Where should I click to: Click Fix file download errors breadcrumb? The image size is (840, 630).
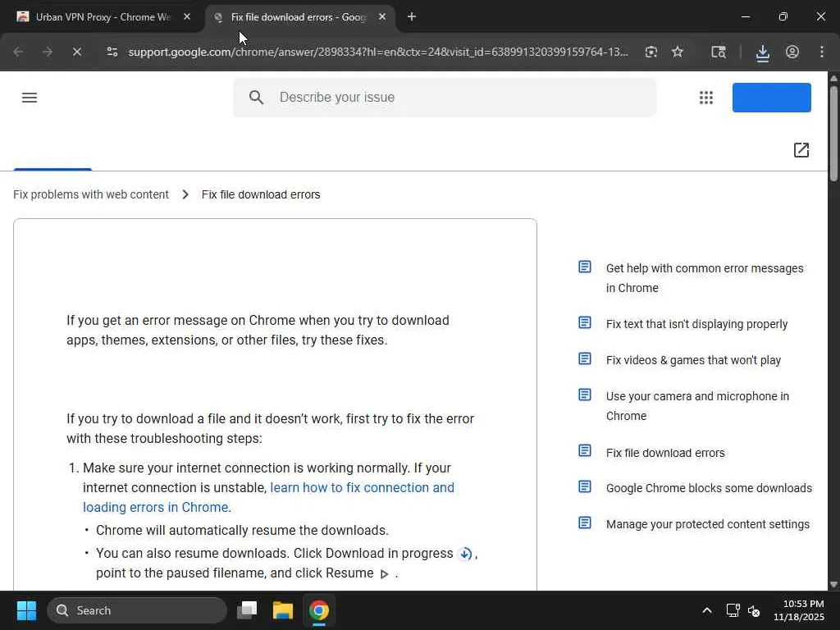(x=261, y=194)
